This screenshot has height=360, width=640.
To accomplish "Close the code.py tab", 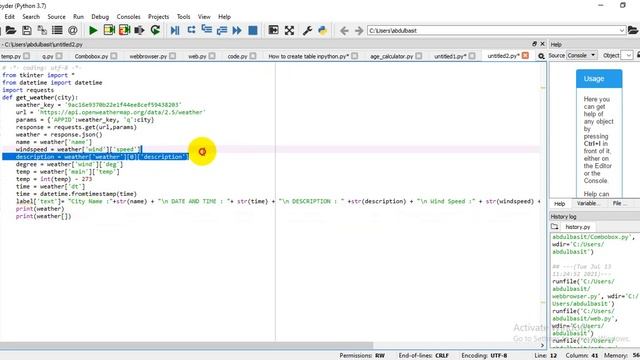I will [x=253, y=56].
